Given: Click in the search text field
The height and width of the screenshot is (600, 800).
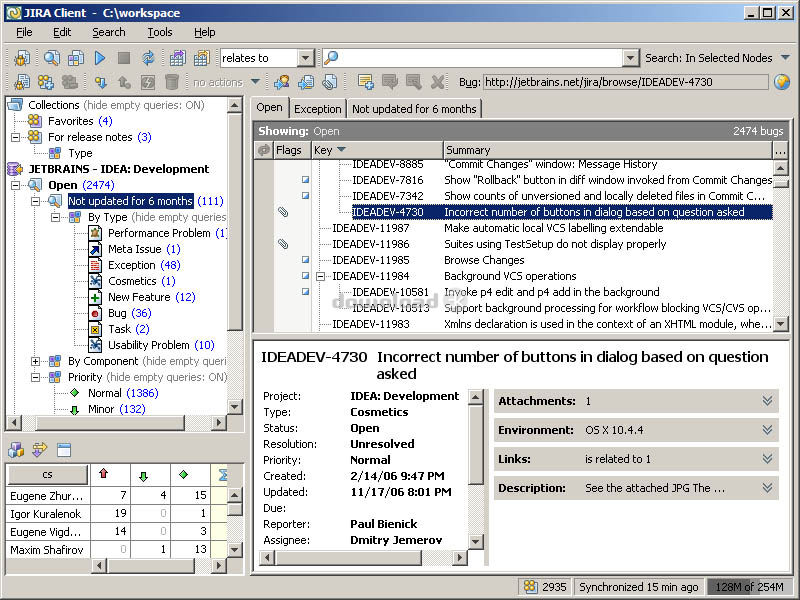Looking at the screenshot, I should (x=480, y=58).
